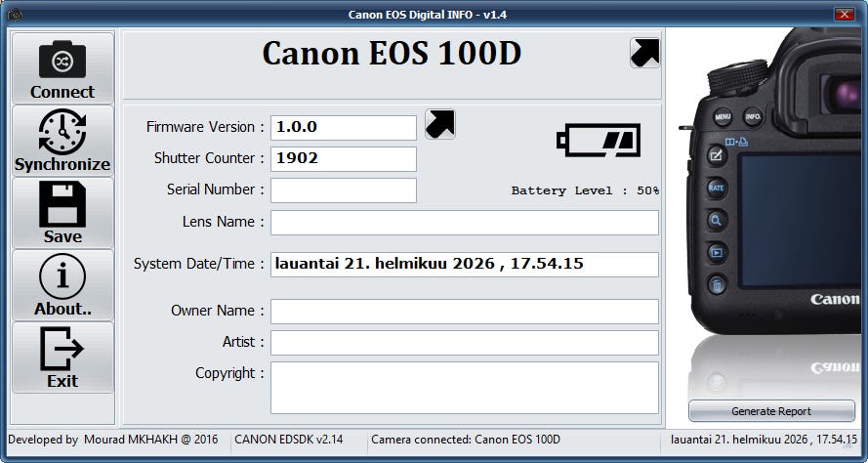Click the Firmware Version label
The width and height of the screenshot is (868, 463).
click(205, 127)
